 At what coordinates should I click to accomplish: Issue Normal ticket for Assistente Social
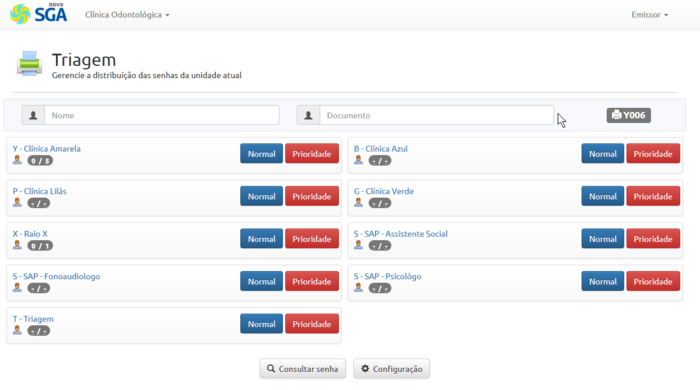[x=603, y=239]
